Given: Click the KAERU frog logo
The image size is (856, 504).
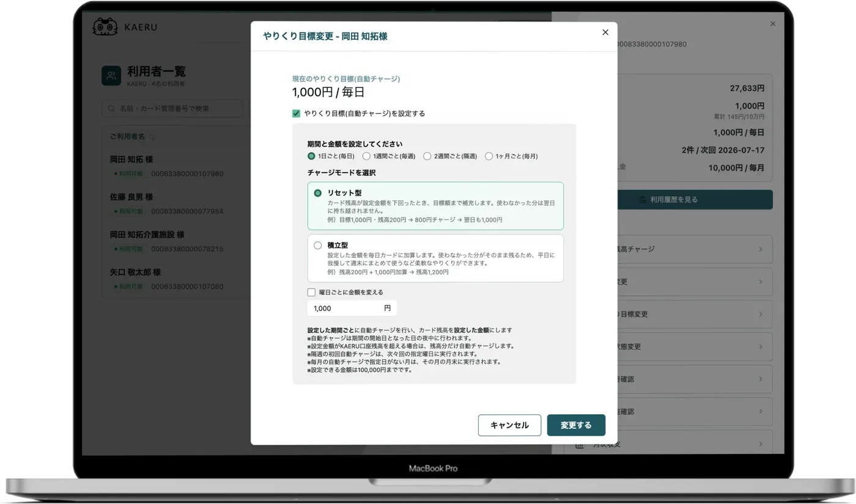Looking at the screenshot, I should (x=105, y=27).
